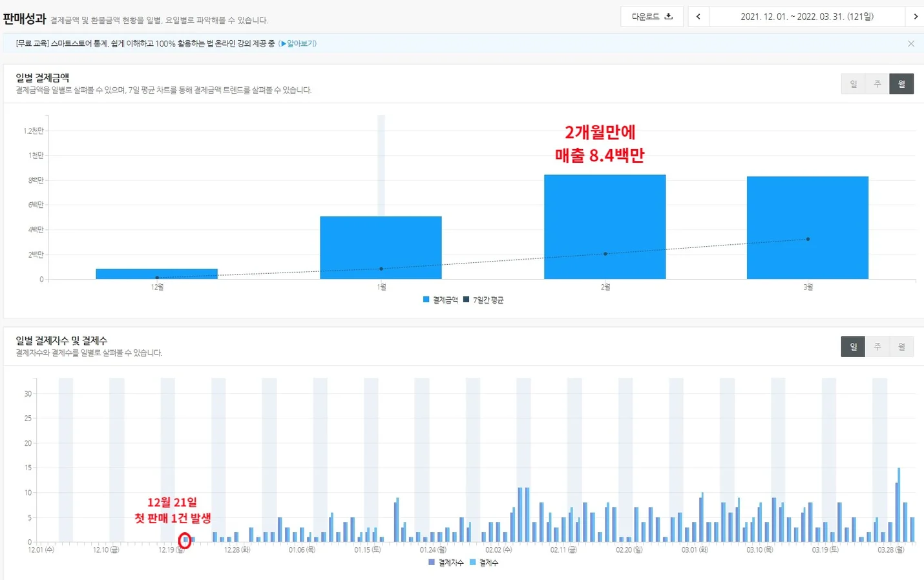Select 주 tab in 결제자수 및 결제수 chart
This screenshot has height=580, width=924.
point(877,347)
